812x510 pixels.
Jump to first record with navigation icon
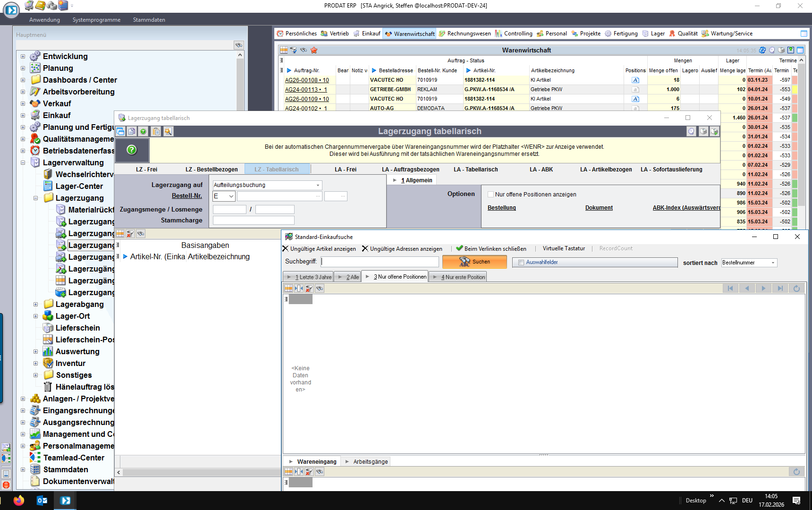click(730, 289)
